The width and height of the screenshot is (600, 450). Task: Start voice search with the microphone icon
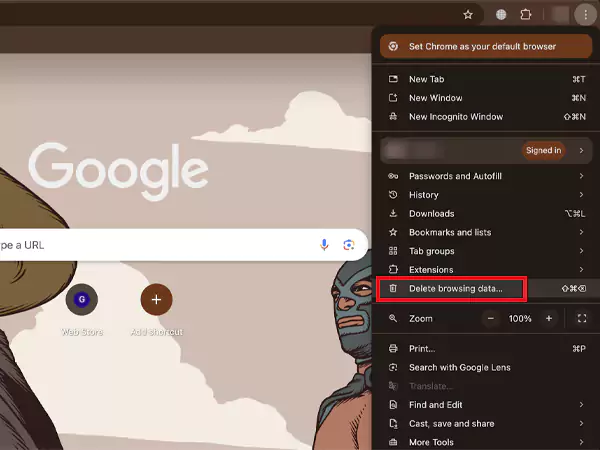coord(324,245)
